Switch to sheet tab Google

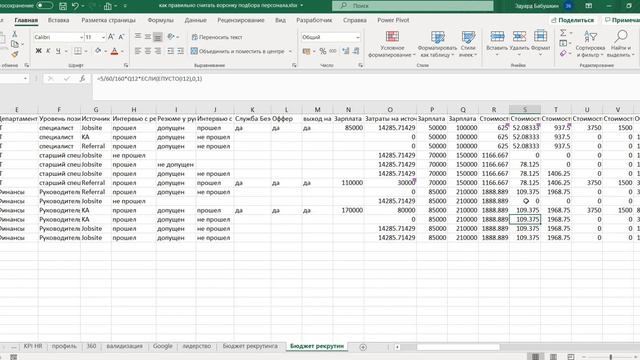click(x=162, y=346)
